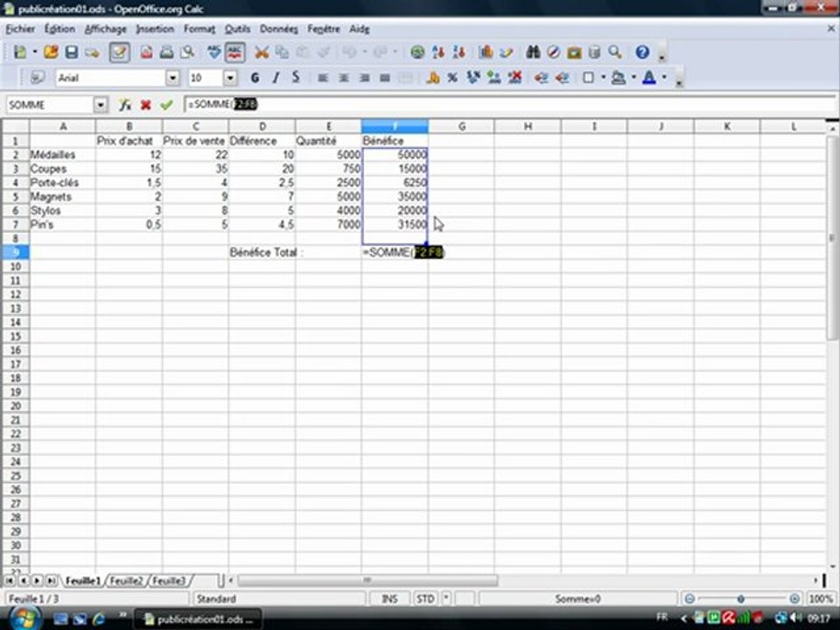The width and height of the screenshot is (840, 630).
Task: Select row 10 header
Action: pos(15,266)
